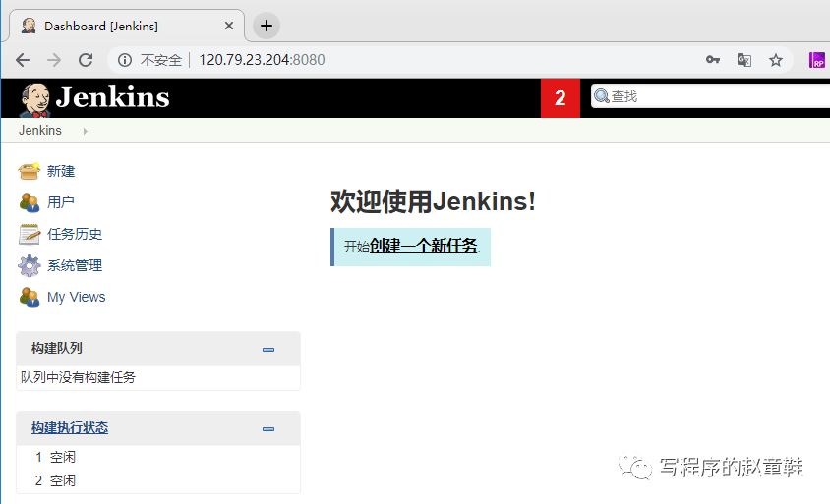This screenshot has height=504, width=830.
Task: Click the Jenkins butler logo icon
Action: (x=35, y=99)
